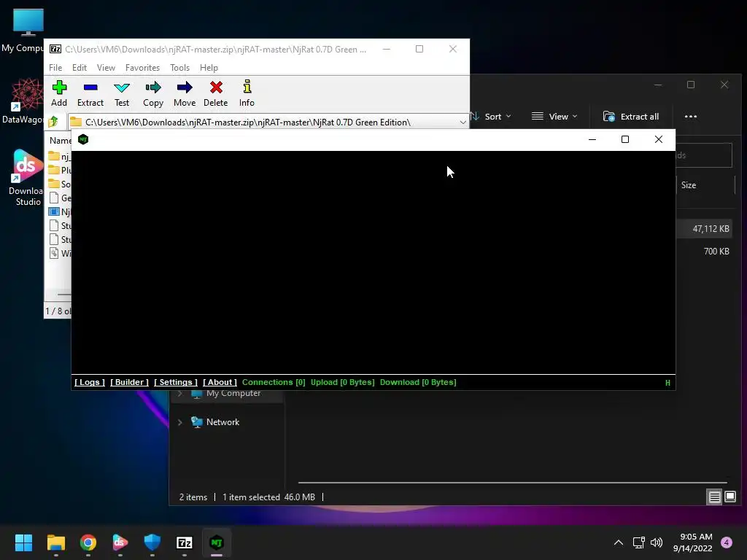Open the Info tool in 7-Zip
747x560 pixels.
click(247, 93)
